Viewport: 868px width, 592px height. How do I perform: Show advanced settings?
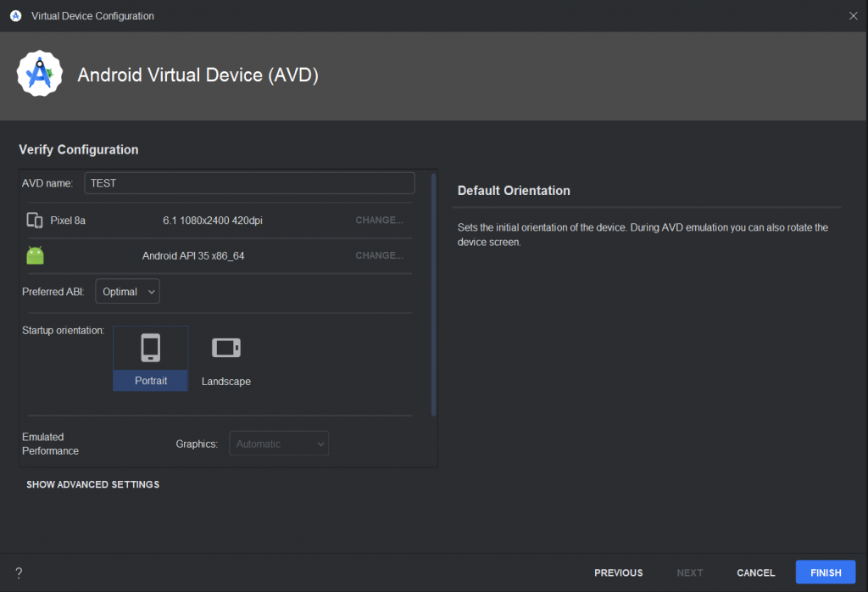[93, 484]
